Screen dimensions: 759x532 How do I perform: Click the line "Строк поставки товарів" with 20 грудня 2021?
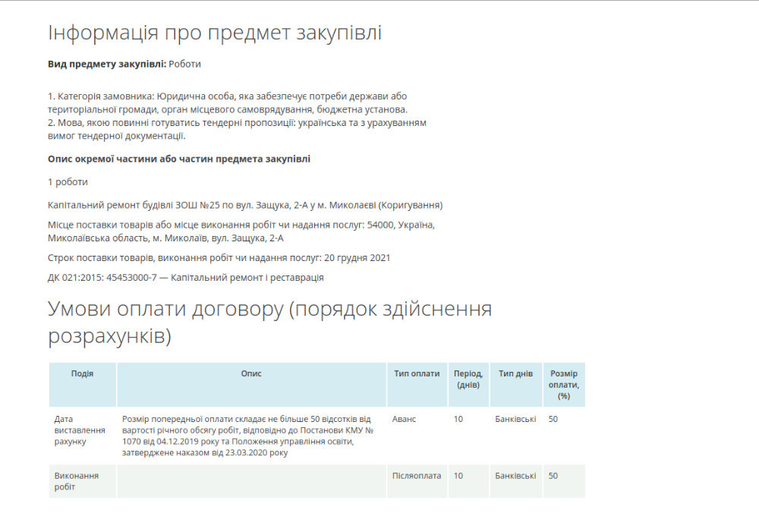coord(219,258)
